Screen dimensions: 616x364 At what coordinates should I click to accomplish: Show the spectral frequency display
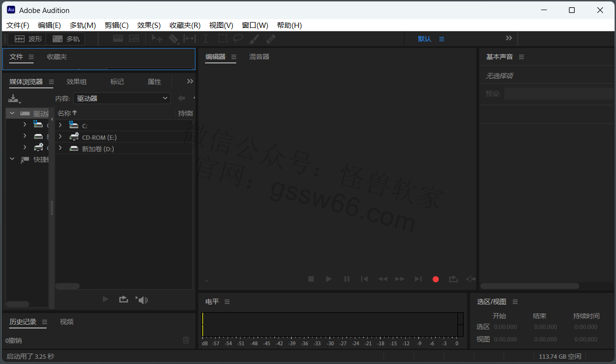pyautogui.click(x=118, y=38)
